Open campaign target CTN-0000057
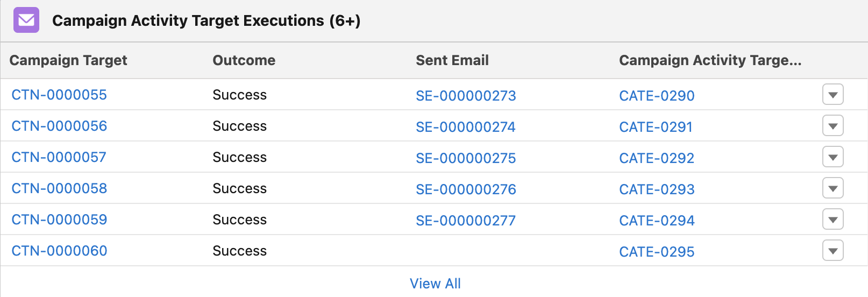The height and width of the screenshot is (297, 868). [x=59, y=158]
